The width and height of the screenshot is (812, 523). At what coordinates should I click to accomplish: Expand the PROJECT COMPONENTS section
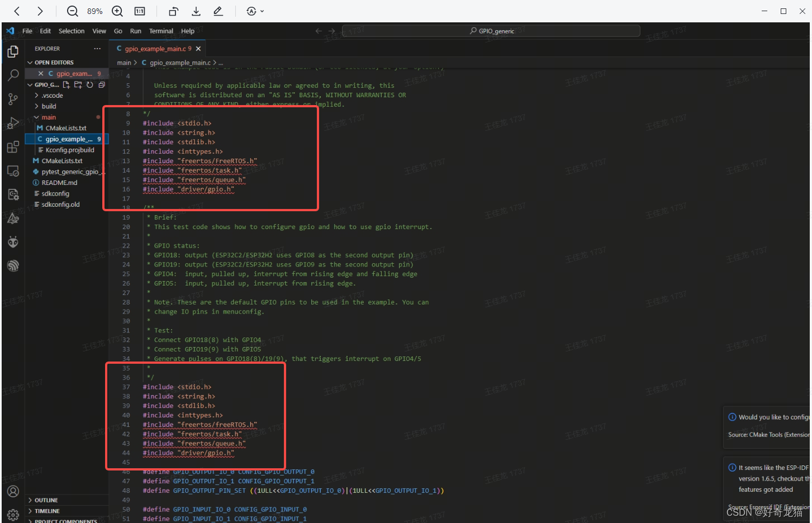click(x=66, y=521)
